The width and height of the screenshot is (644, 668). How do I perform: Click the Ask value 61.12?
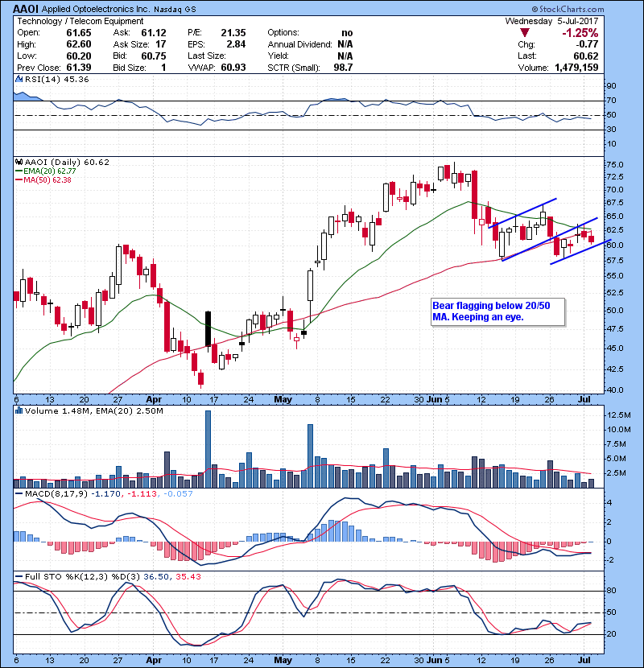[x=154, y=33]
